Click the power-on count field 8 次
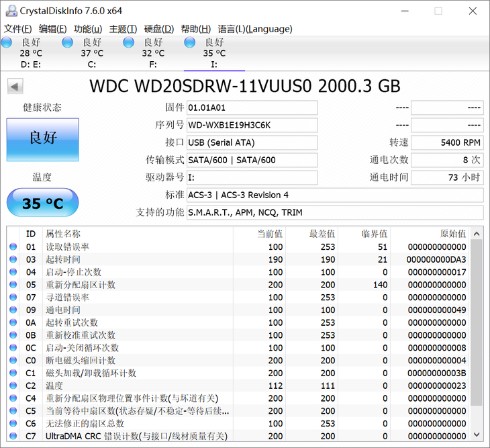The image size is (490, 448). tap(447, 161)
